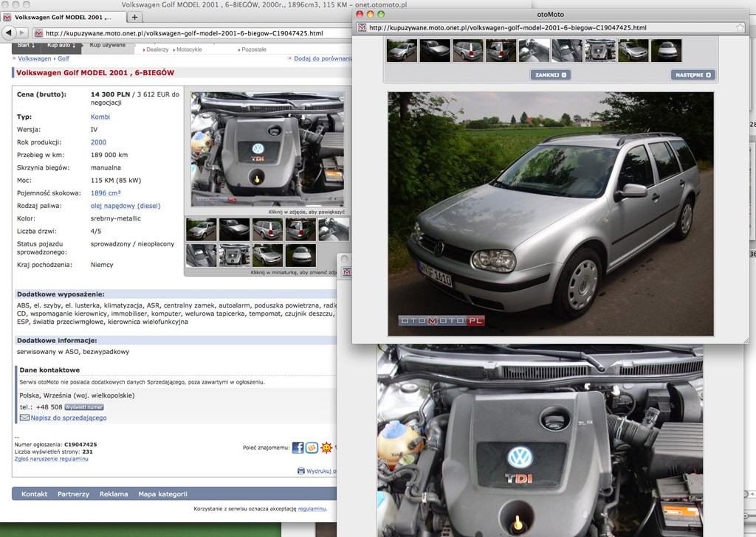The height and width of the screenshot is (537, 756).
Task: Open the Reklama footer link
Action: tap(114, 493)
